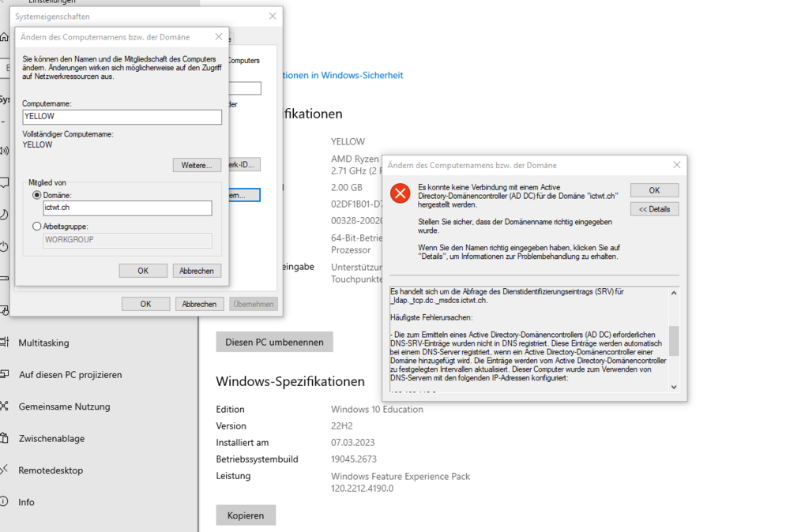Click the red error icon in domain dialog
The width and height of the screenshot is (790, 532).
tap(400, 193)
